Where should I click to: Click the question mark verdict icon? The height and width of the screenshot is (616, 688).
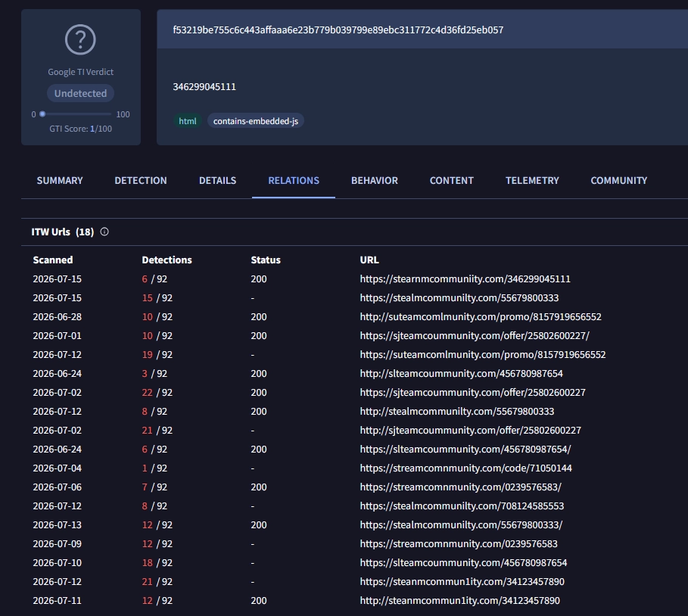tap(80, 39)
